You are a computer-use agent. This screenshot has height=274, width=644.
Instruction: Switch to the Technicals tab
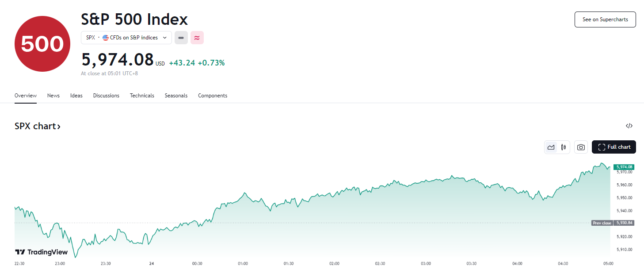142,96
